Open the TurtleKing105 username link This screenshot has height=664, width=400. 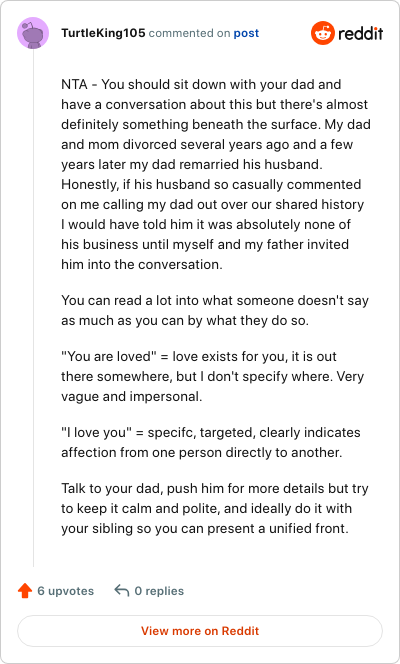pos(103,33)
